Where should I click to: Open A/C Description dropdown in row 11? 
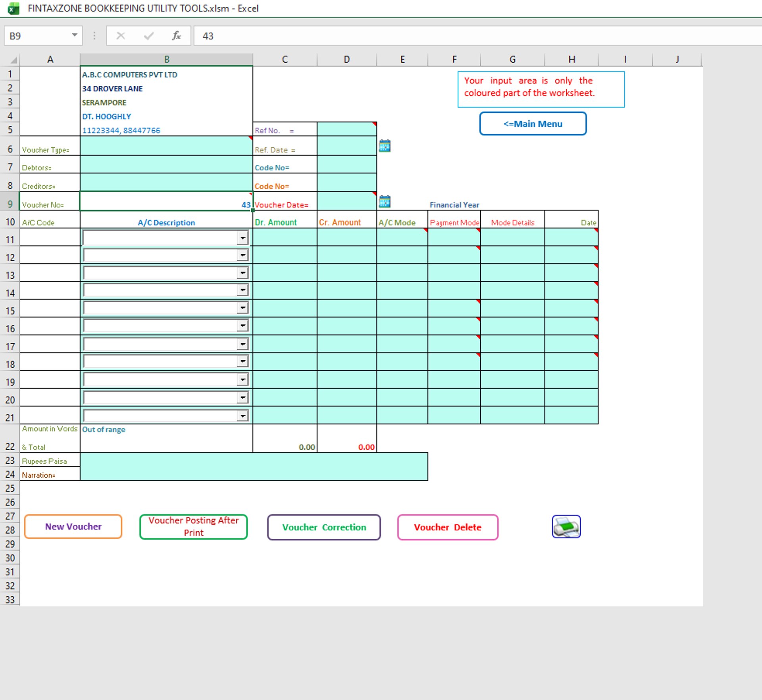pos(242,238)
